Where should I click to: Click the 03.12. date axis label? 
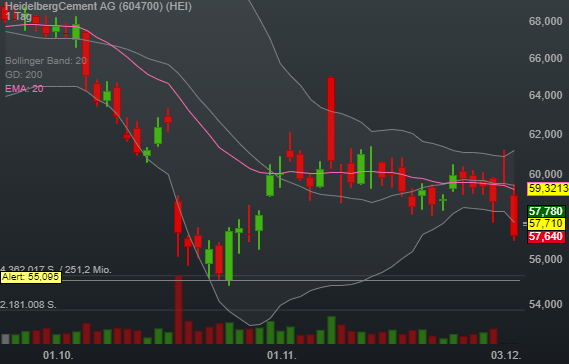point(506,355)
